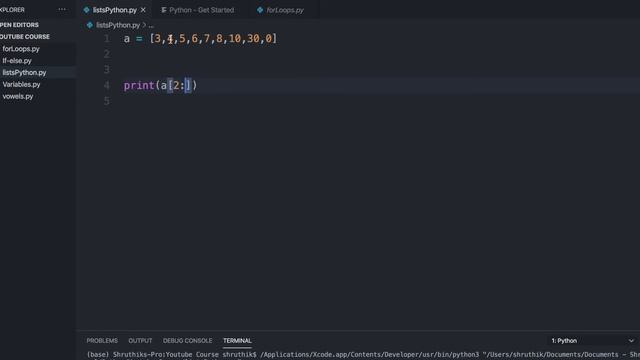Click the print keyword on line 4
Viewport: 640px width, 360px height.
tap(139, 85)
